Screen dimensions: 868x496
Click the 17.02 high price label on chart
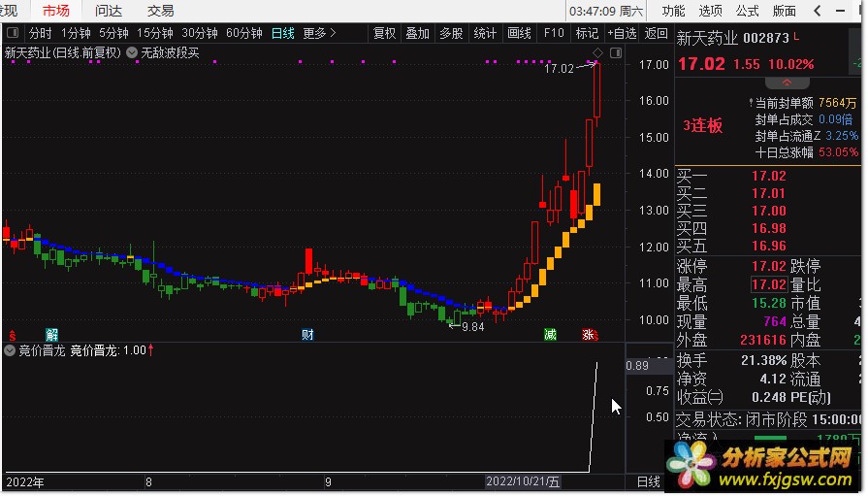click(559, 68)
